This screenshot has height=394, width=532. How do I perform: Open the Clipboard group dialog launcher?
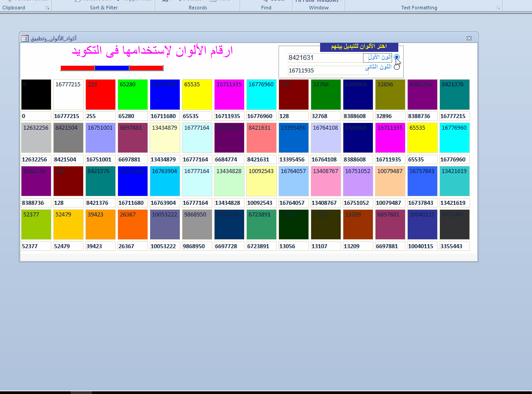click(x=47, y=8)
